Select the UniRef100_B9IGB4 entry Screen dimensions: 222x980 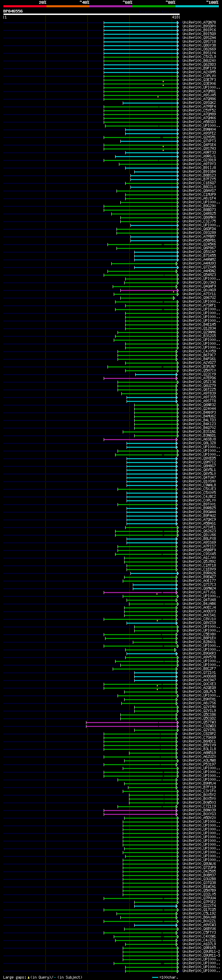(199, 172)
